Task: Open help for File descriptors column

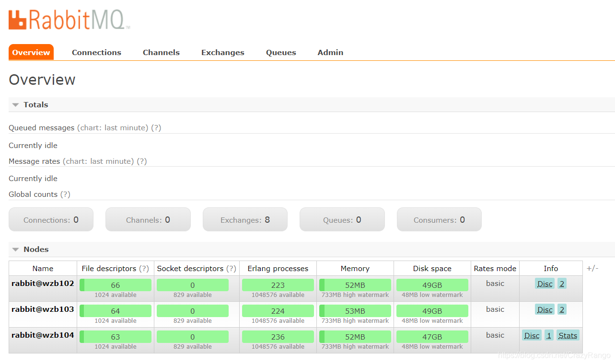Action: [x=144, y=269]
